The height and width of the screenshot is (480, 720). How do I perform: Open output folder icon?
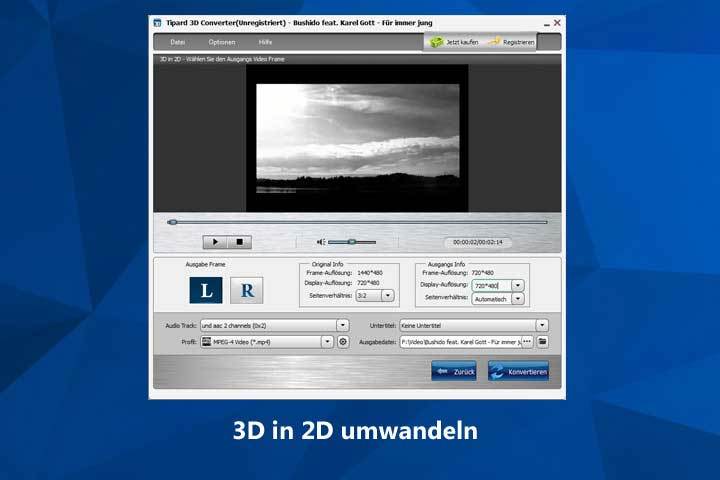543,342
